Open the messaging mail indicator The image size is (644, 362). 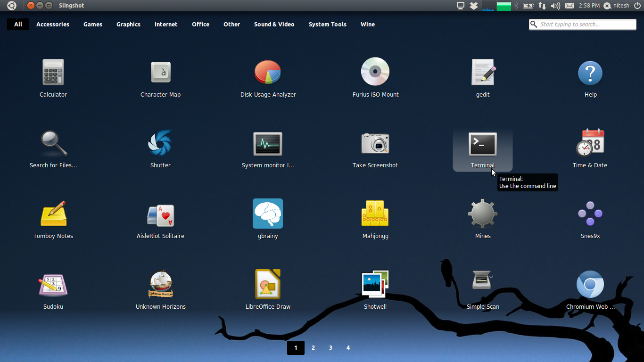tap(570, 6)
